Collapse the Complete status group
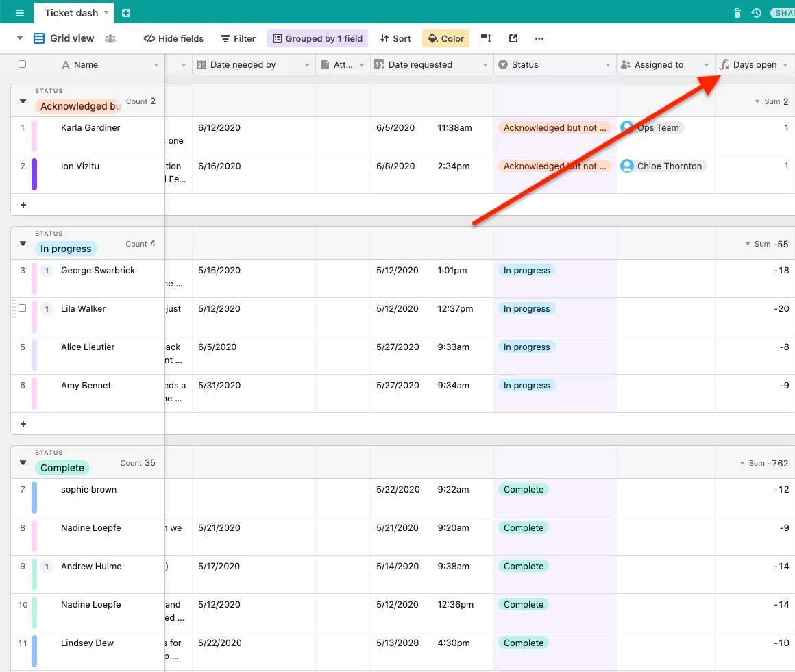 click(23, 462)
